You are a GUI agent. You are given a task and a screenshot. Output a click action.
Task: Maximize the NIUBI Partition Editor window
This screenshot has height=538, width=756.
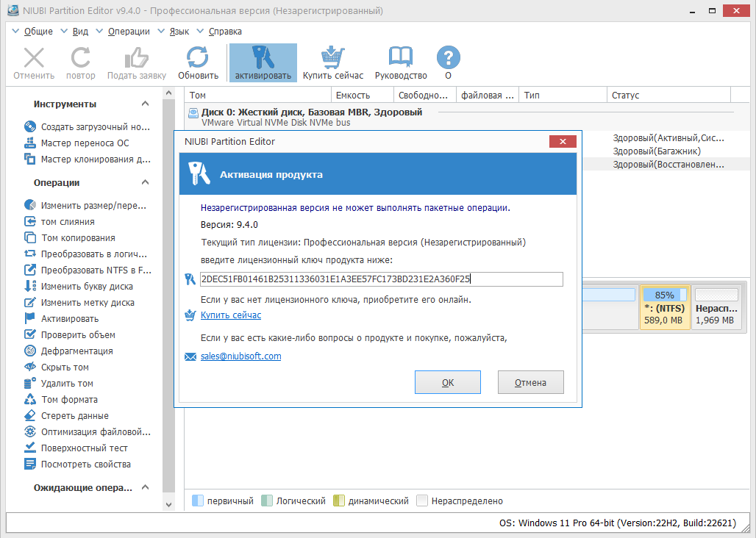(x=712, y=10)
